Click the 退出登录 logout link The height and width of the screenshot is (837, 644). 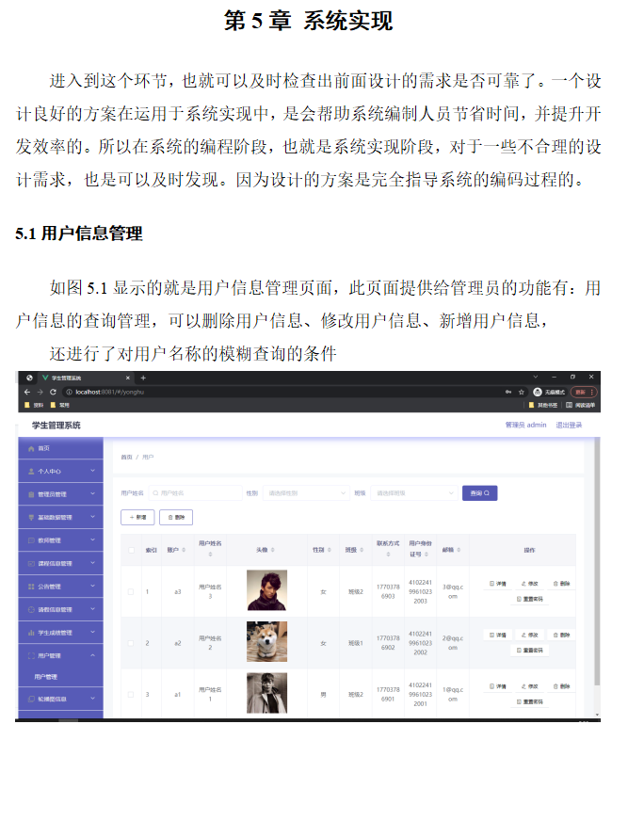[x=569, y=426]
